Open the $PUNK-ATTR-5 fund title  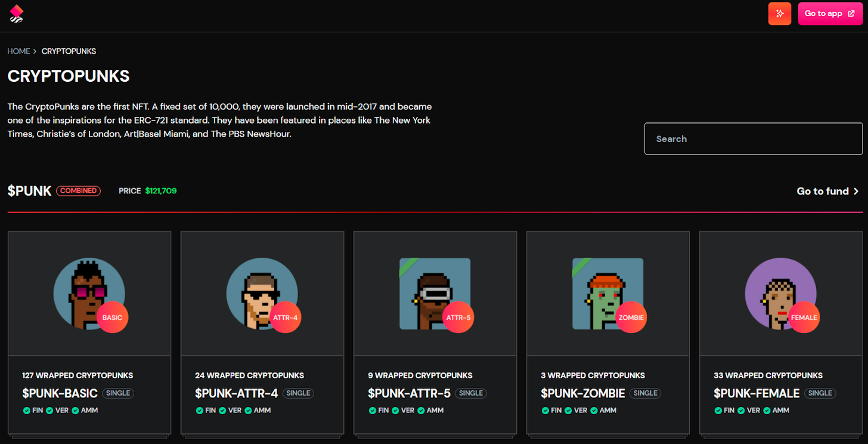coord(409,394)
